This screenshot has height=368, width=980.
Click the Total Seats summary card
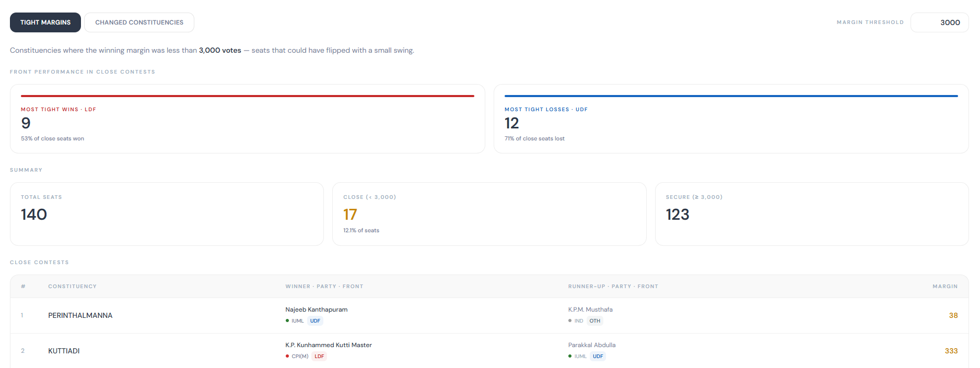pos(167,214)
